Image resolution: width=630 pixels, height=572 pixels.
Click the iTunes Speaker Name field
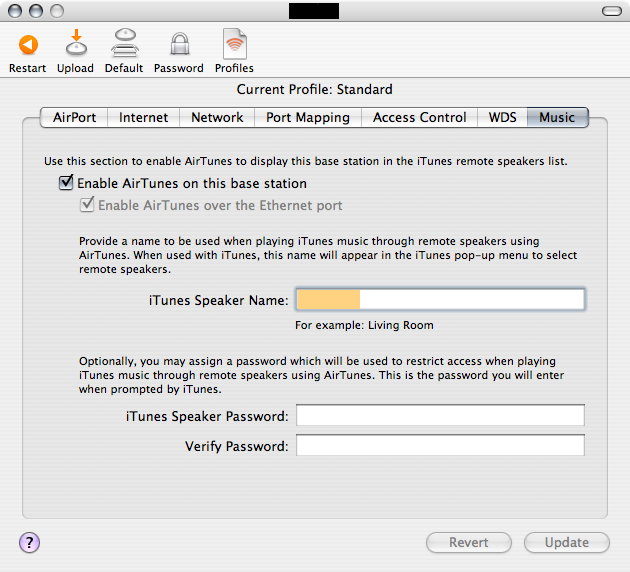pos(440,299)
